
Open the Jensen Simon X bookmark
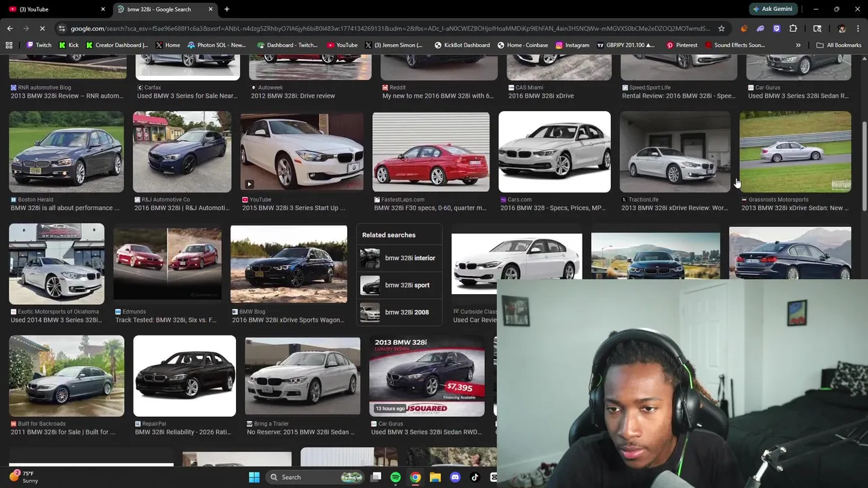[x=394, y=45]
